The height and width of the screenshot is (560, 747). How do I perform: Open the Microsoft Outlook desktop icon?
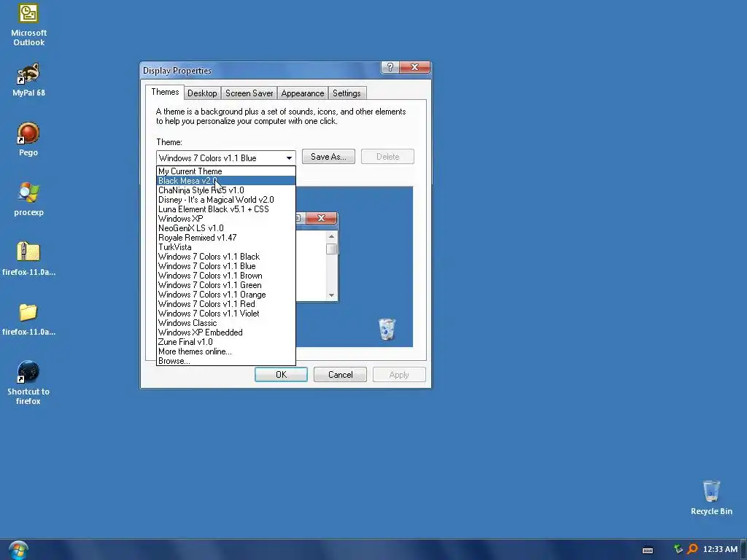tap(28, 25)
